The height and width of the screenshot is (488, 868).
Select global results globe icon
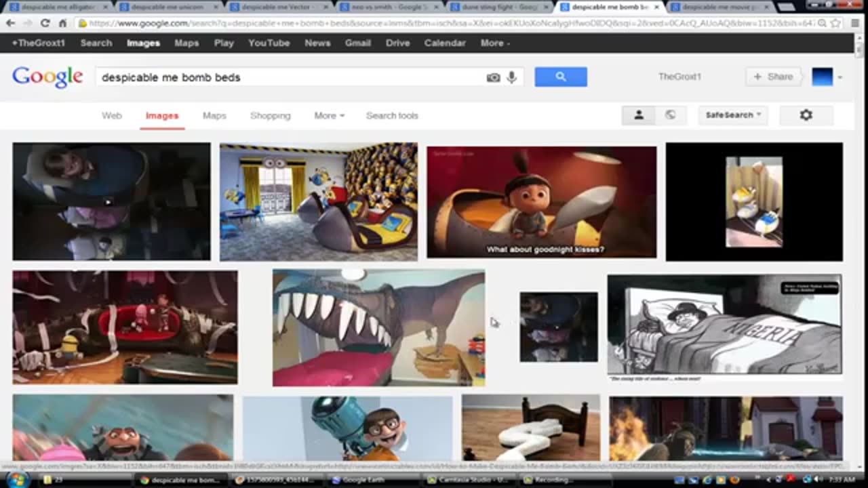tap(670, 115)
